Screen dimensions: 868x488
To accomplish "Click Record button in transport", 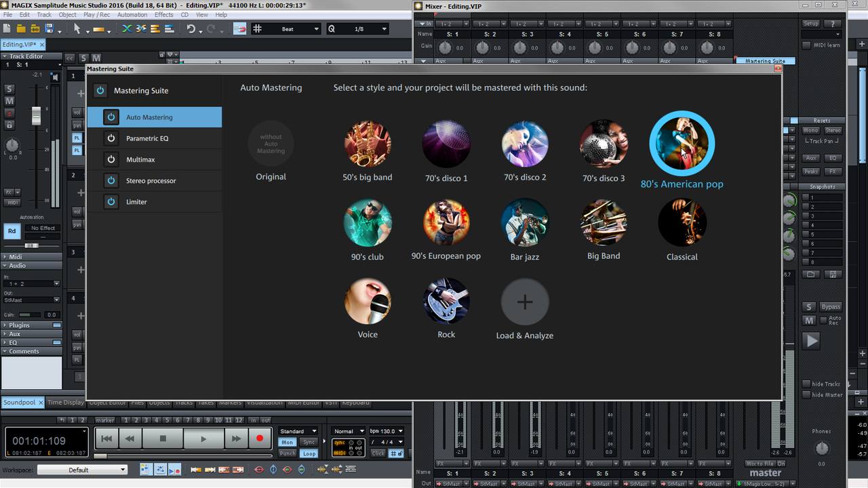I will (259, 439).
